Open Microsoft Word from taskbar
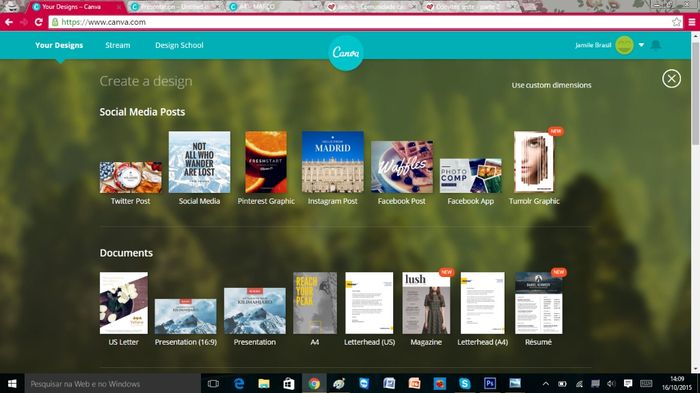Image resolution: width=700 pixels, height=393 pixels. (389, 384)
